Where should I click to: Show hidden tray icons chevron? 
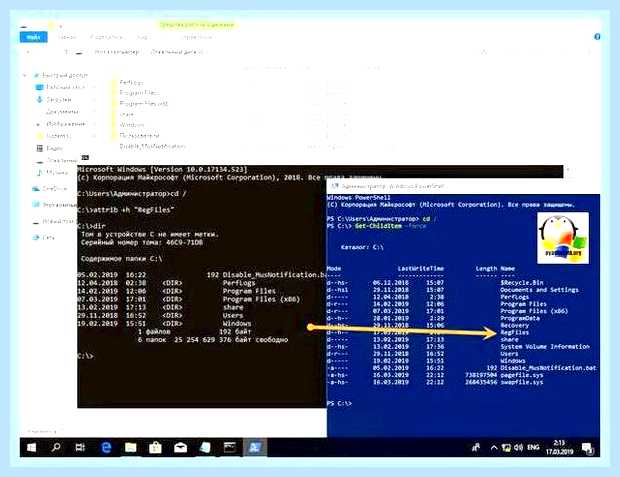[493, 447]
